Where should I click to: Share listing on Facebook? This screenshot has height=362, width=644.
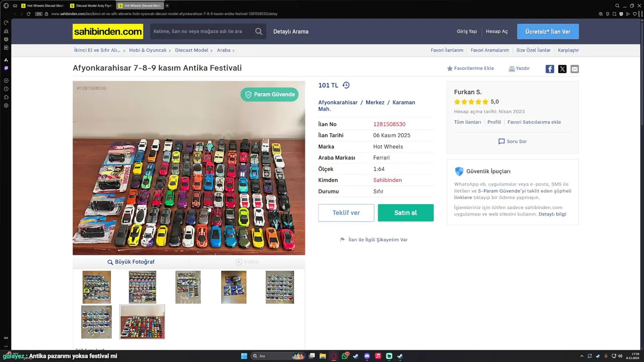pos(550,69)
